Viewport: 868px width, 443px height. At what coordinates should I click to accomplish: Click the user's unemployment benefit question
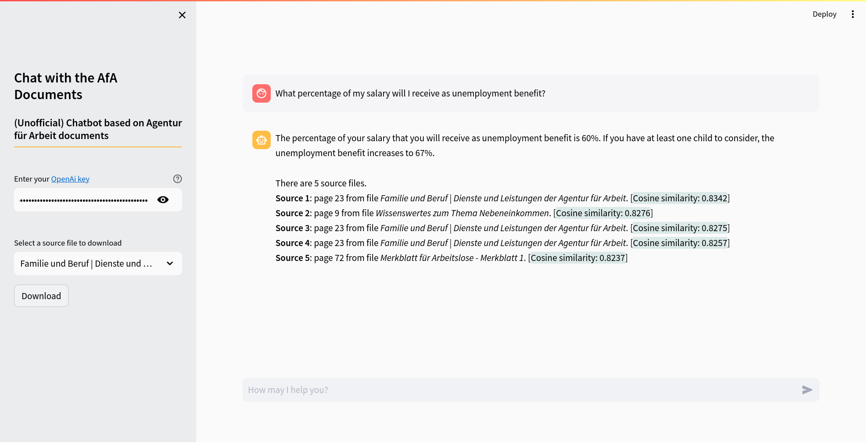click(x=410, y=93)
